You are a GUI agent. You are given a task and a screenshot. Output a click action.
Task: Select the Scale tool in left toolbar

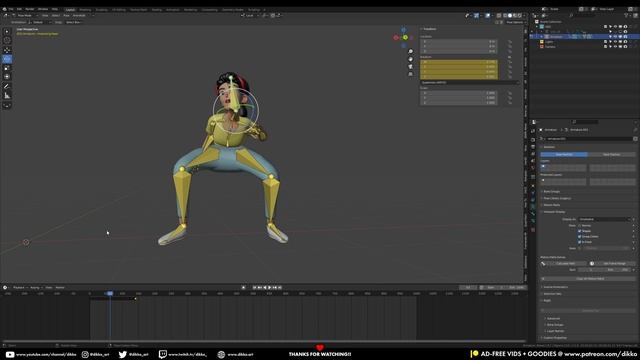7,68
